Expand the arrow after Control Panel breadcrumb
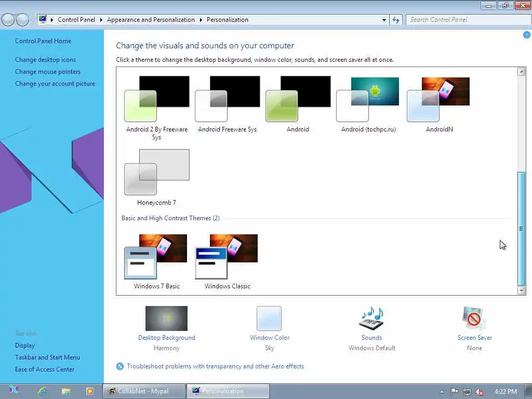Image resolution: width=532 pixels, height=399 pixels. click(x=101, y=20)
